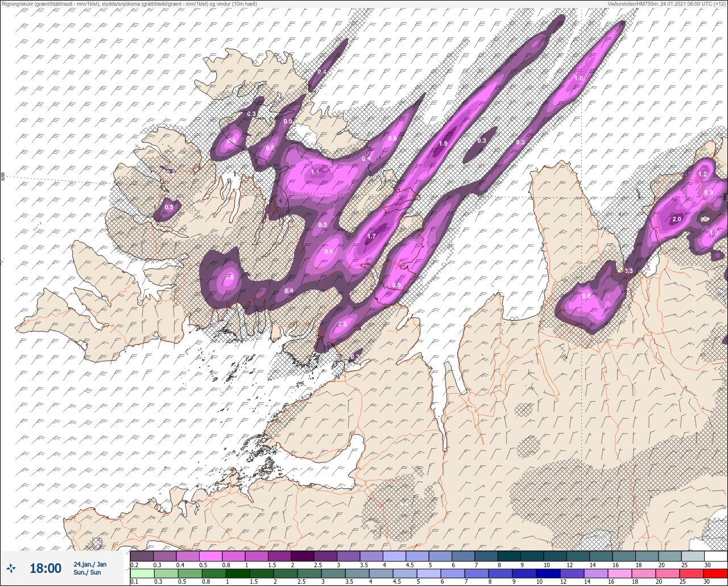This screenshot has height=586, width=728.
Task: Click the '0.2' precipitation value on the map
Action: pos(171,172)
